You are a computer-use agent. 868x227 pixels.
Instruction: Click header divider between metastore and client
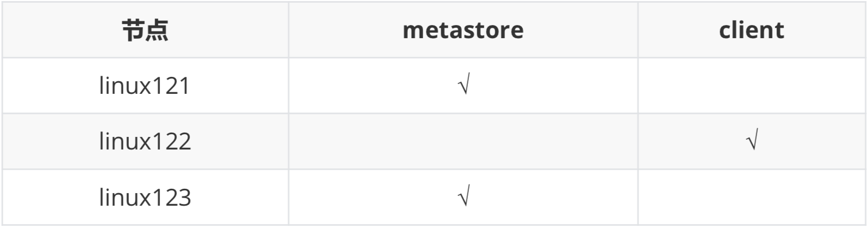pyautogui.click(x=638, y=30)
